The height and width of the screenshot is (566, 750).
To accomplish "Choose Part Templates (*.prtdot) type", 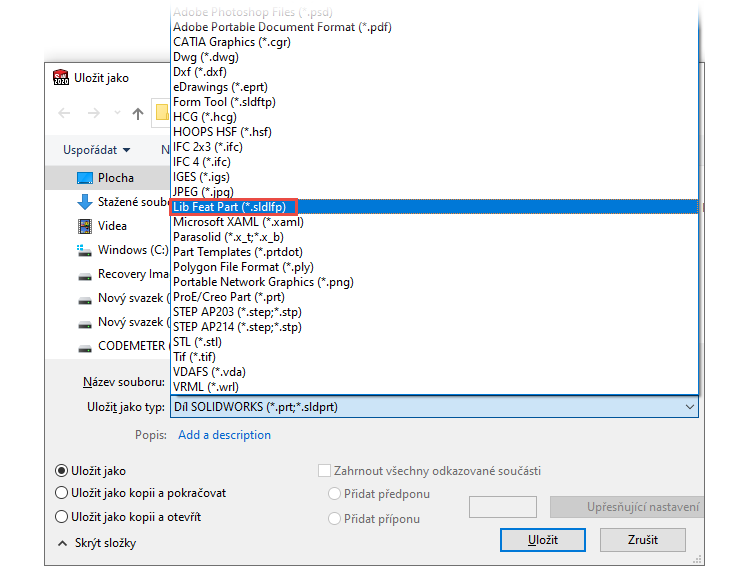I will 434,252.
